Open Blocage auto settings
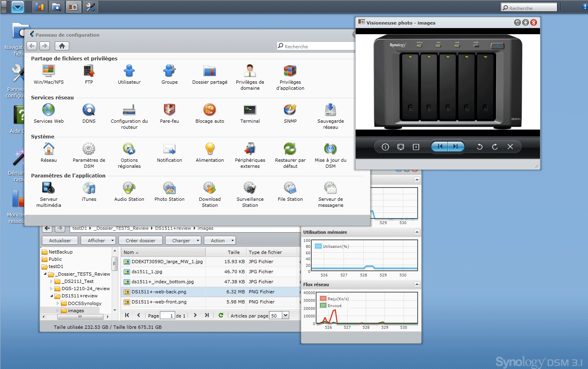Screen dimensions: 588x369 click(209, 110)
